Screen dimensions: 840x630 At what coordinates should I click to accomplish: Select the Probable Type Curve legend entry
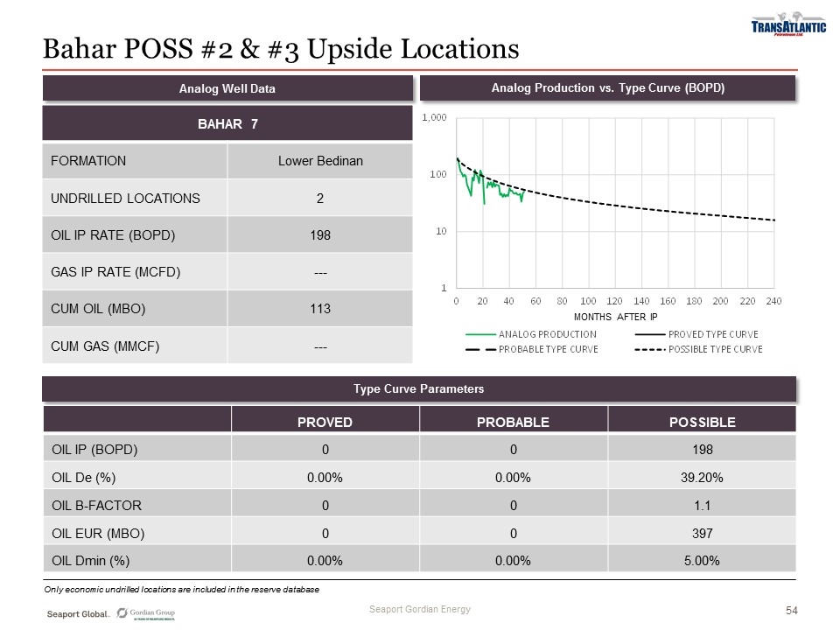pyautogui.click(x=547, y=349)
